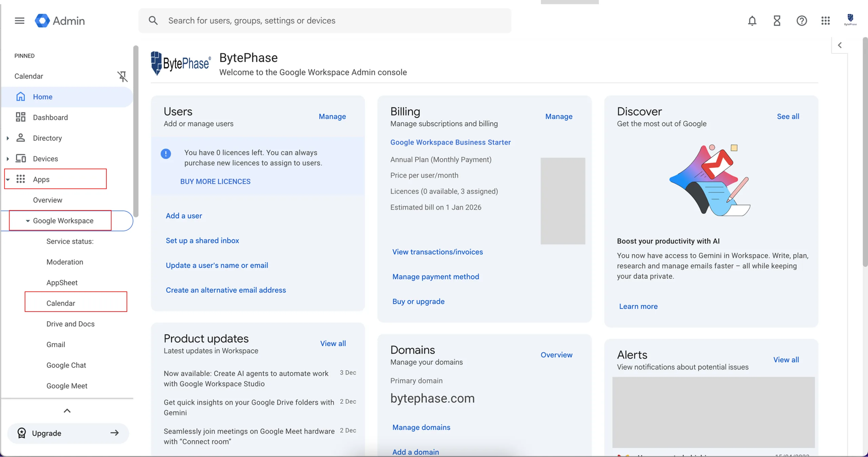This screenshot has width=868, height=457.
Task: Open the hamburger main menu
Action: click(x=19, y=21)
